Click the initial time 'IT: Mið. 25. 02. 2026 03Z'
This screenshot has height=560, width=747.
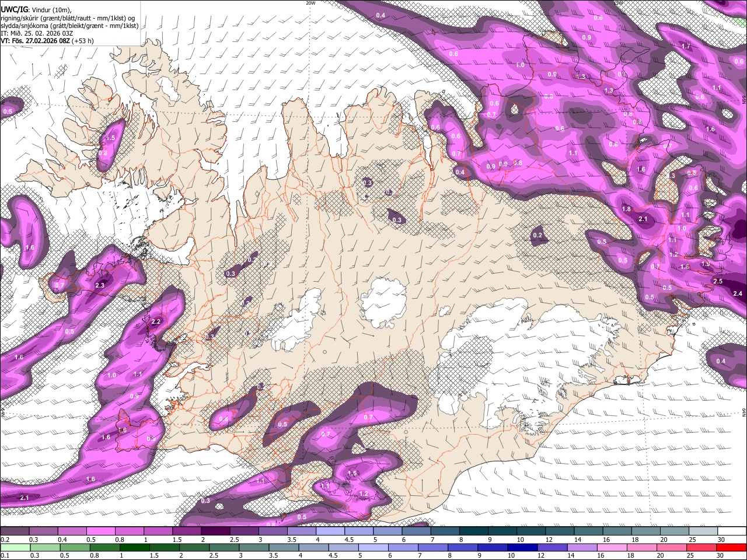pos(37,34)
